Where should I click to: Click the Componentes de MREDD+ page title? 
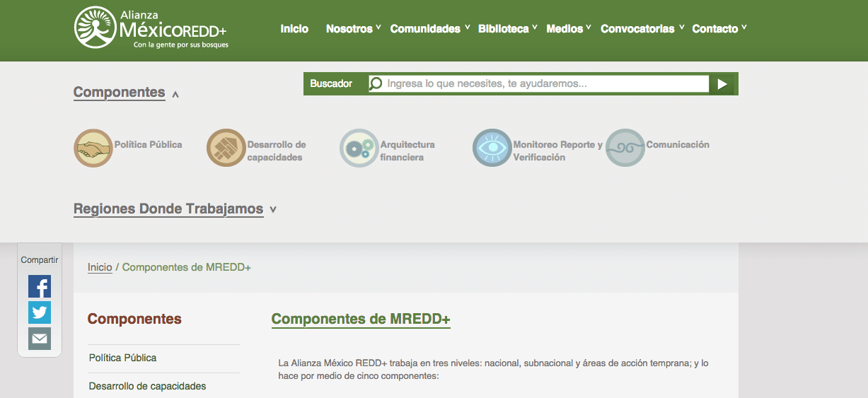point(361,319)
